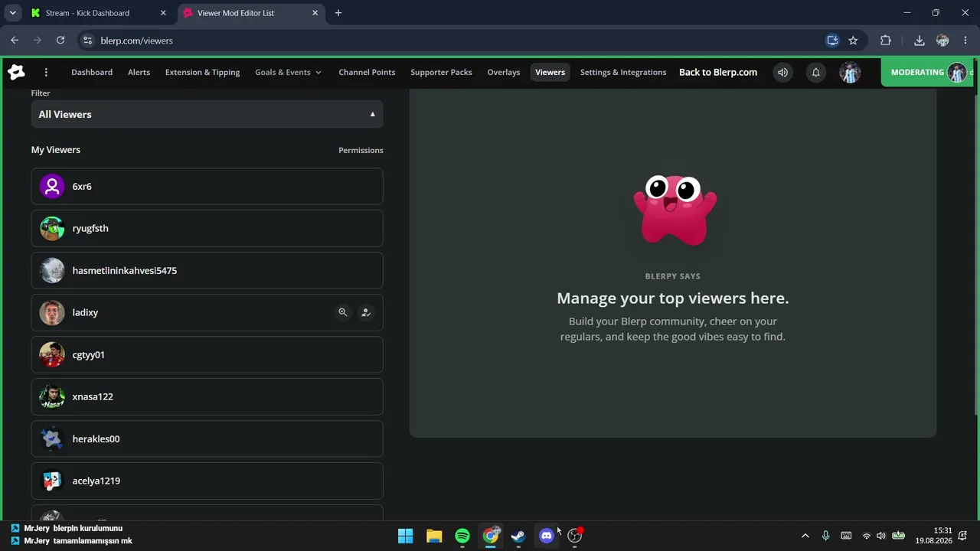Open File Explorer from the taskbar
Viewport: 980px width, 551px height.
pos(434,536)
